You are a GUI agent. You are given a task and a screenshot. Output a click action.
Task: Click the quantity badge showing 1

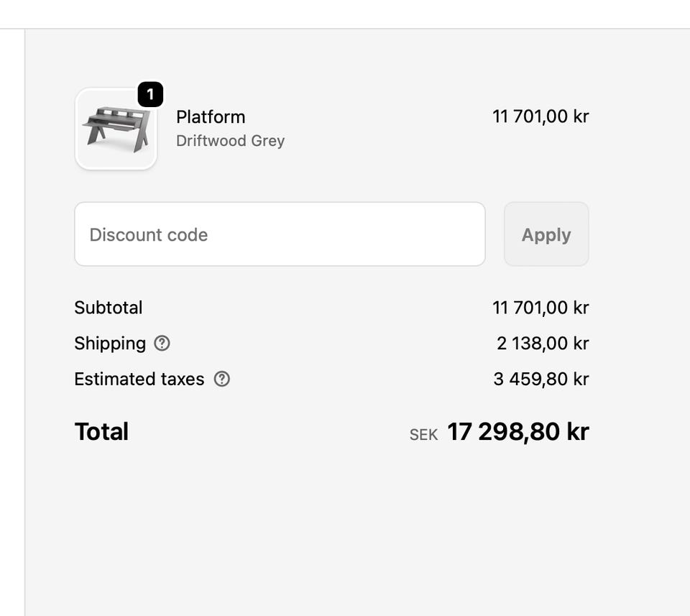(x=150, y=94)
